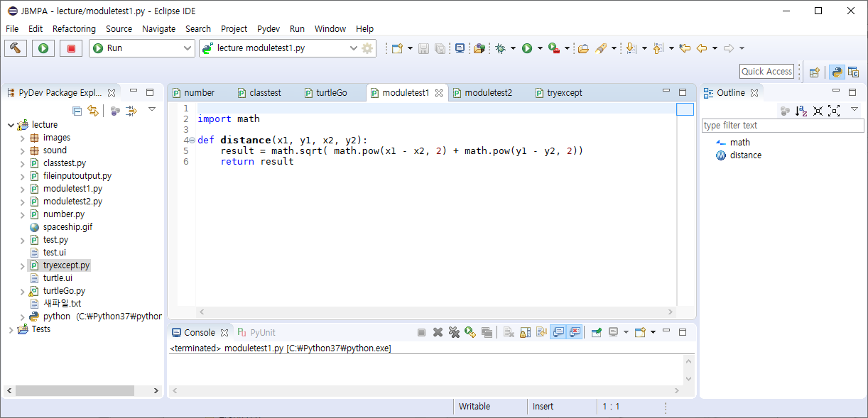Click Remove All Terminated Launches in Console
The width and height of the screenshot is (868, 418).
pos(454,332)
